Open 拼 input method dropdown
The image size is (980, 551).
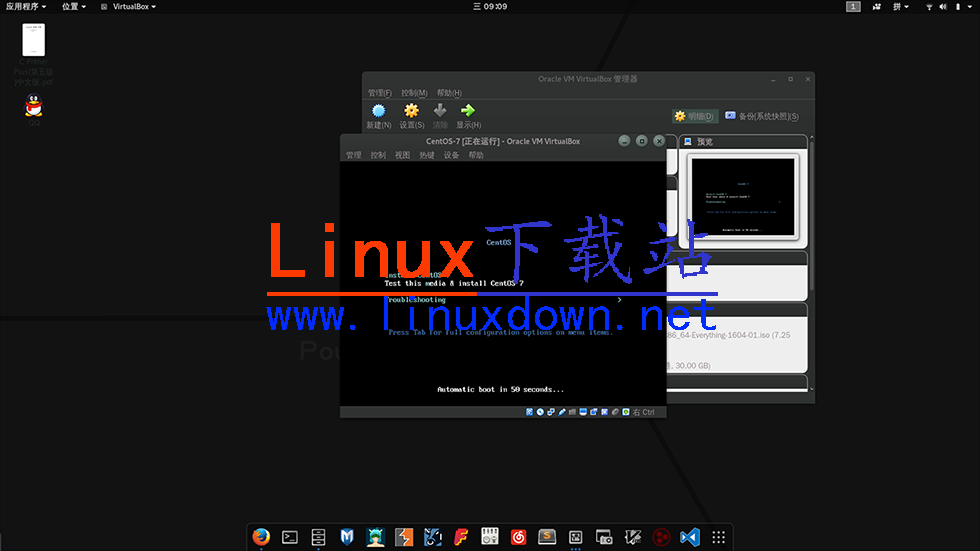coord(901,6)
